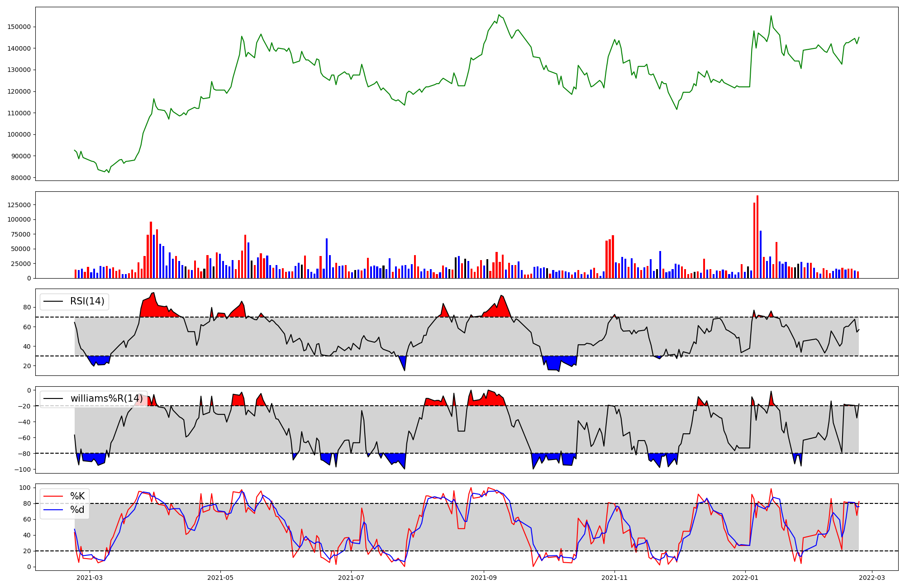Image resolution: width=905 pixels, height=588 pixels.
Task: Click the 2021-11 x-axis date label
Action: click(x=614, y=578)
